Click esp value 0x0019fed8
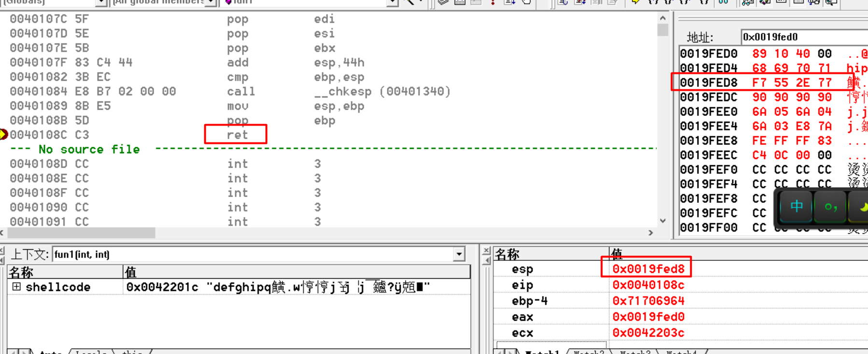This screenshot has height=354, width=868. 648,269
